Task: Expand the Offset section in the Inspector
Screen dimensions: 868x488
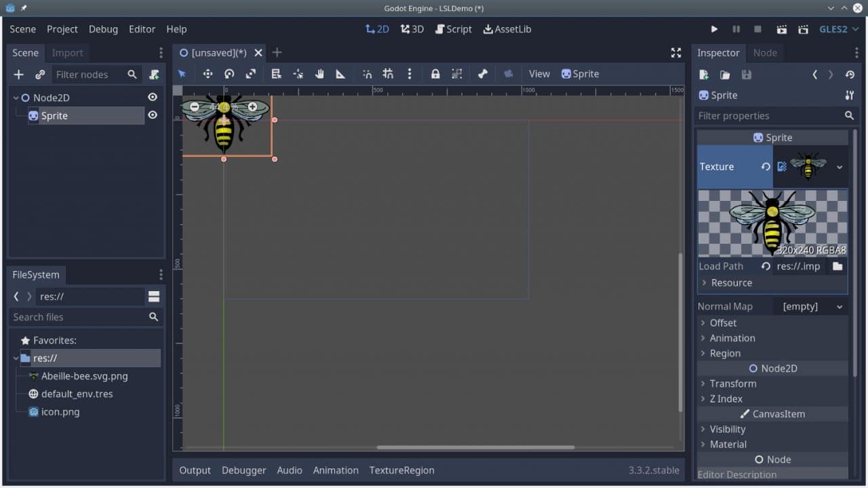Action: coord(724,322)
